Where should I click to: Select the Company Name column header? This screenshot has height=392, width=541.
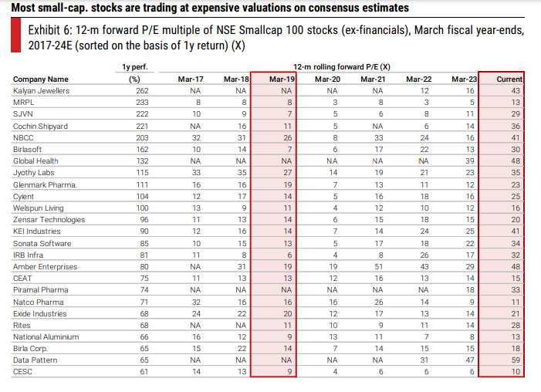tap(41, 79)
